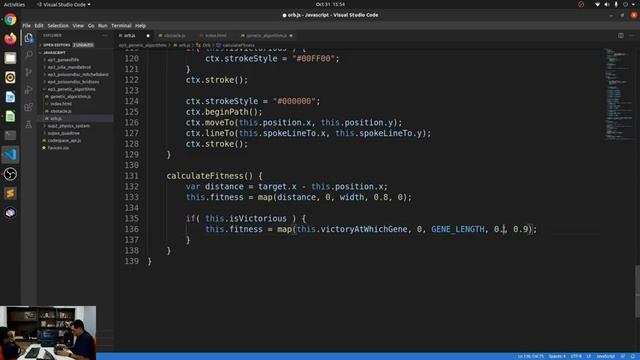Open the Terminal menu
640x360 pixels.
point(121,26)
